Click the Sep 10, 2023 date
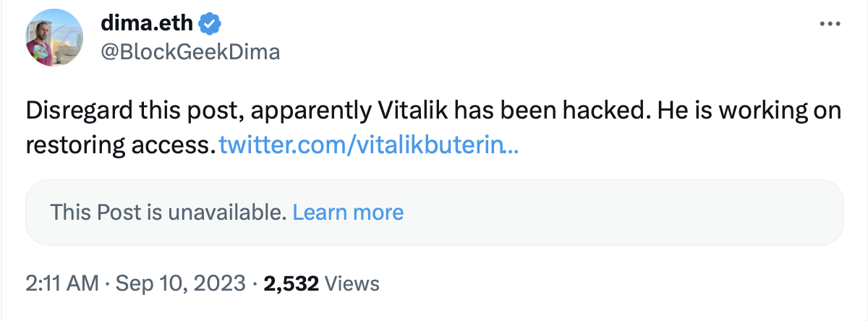This screenshot has height=321, width=868. [180, 283]
